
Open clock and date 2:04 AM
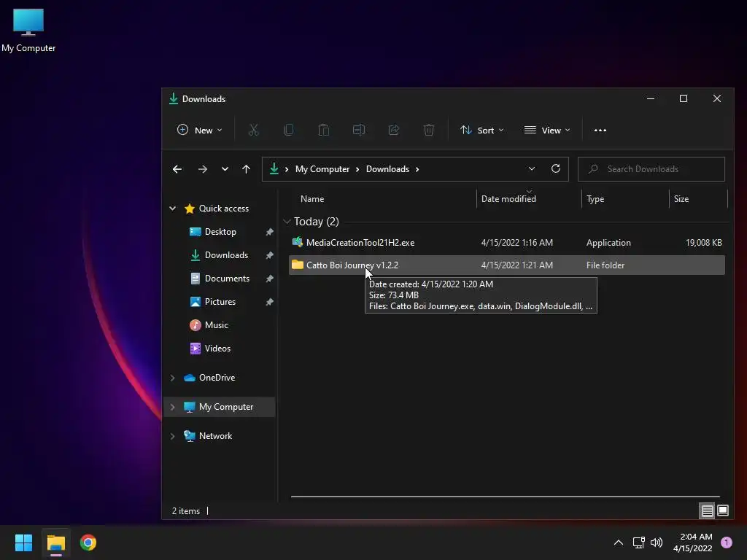(x=693, y=542)
